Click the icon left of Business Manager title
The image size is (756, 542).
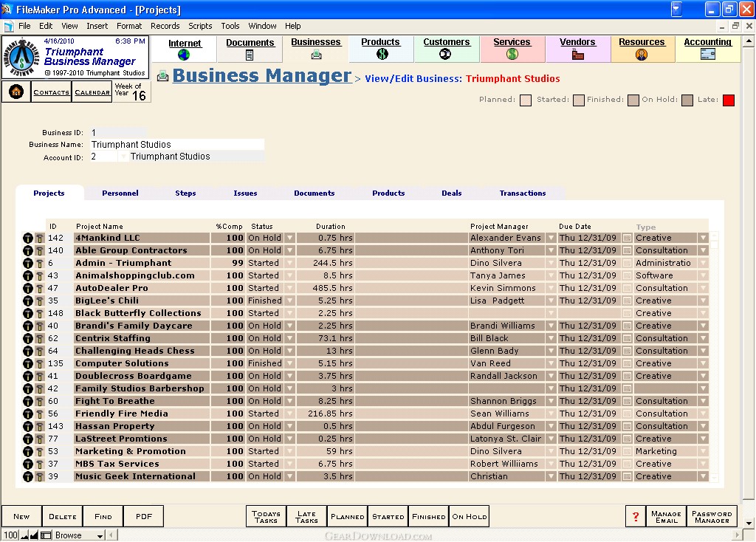163,76
